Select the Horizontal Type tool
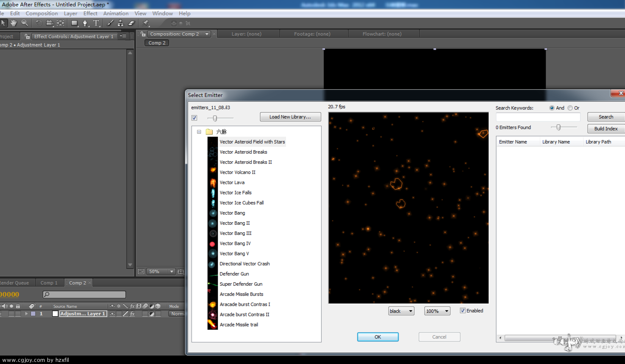 (x=96, y=23)
